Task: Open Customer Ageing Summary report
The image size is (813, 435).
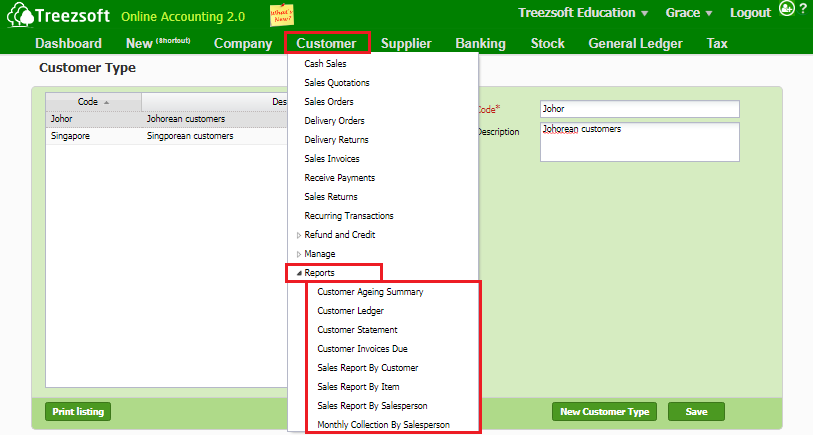Action: coord(370,292)
